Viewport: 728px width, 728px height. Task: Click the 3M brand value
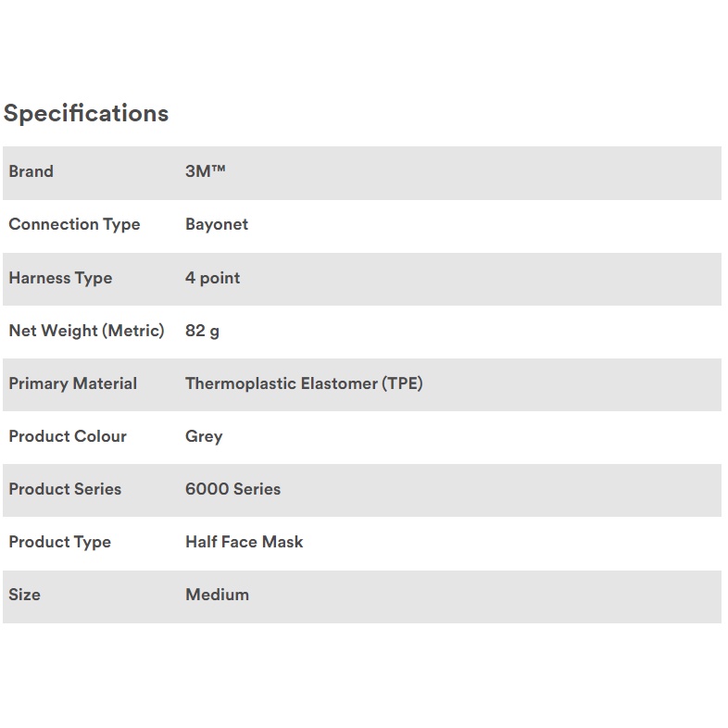point(197,171)
